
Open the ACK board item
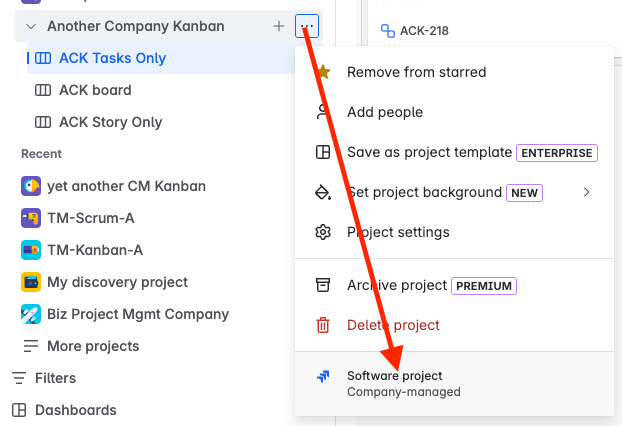coord(95,90)
